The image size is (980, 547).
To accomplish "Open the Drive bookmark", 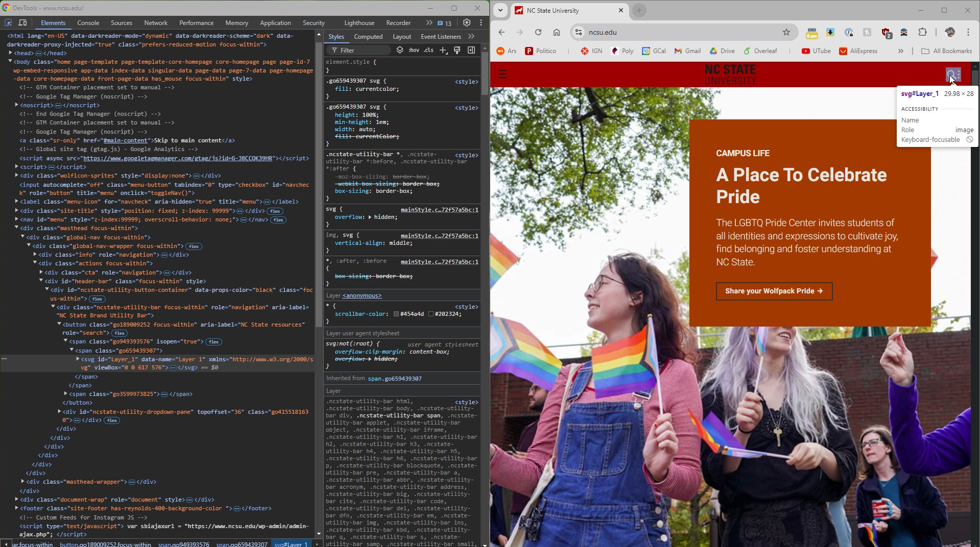I will click(722, 51).
